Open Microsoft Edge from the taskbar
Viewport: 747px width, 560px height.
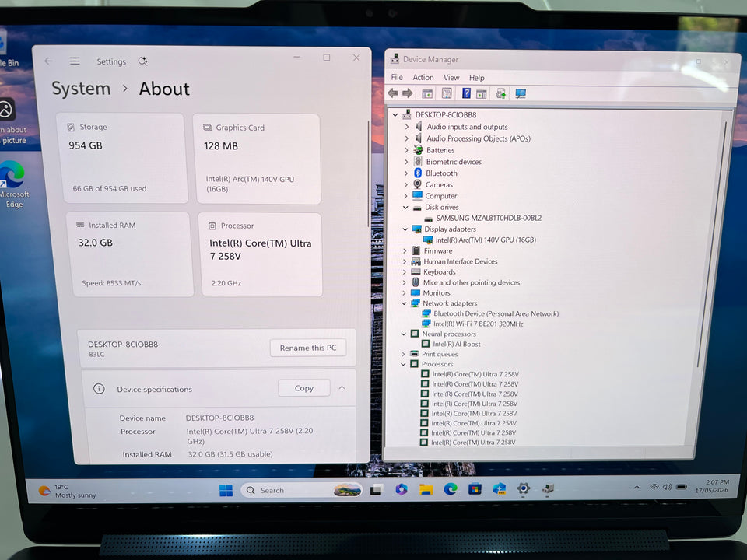451,488
